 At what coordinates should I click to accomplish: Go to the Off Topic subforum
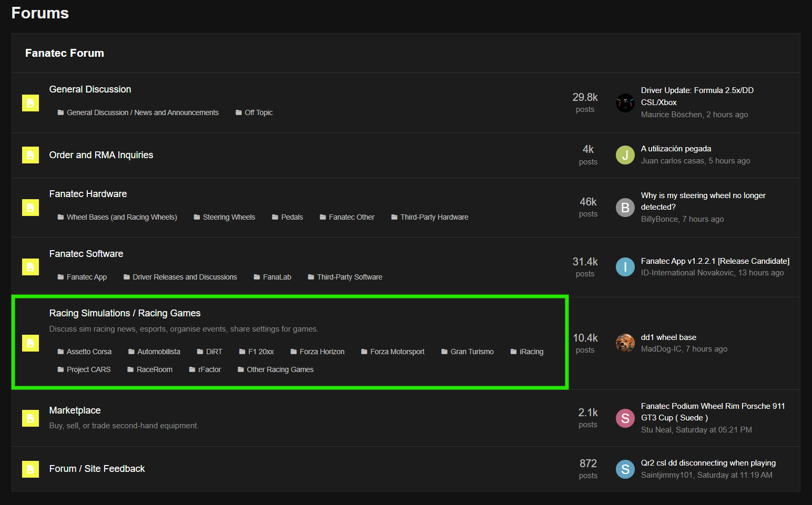(258, 112)
